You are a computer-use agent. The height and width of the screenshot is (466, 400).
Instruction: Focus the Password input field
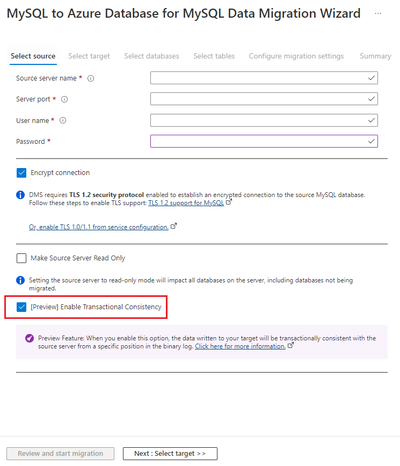[264, 141]
